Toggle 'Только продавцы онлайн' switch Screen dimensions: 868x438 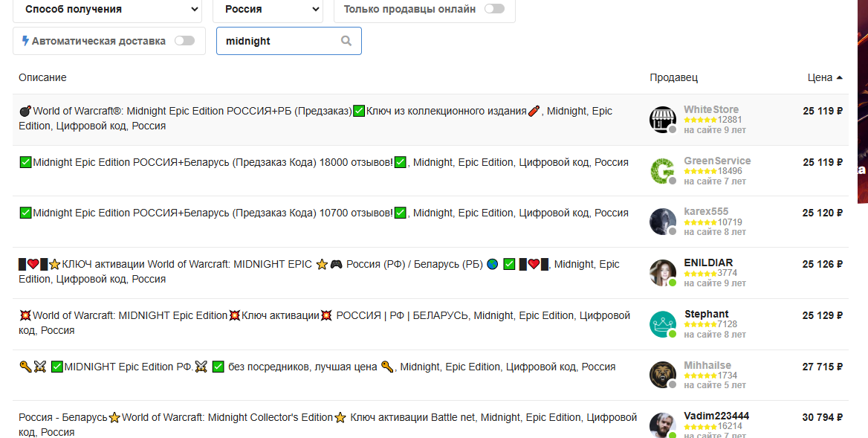[494, 9]
